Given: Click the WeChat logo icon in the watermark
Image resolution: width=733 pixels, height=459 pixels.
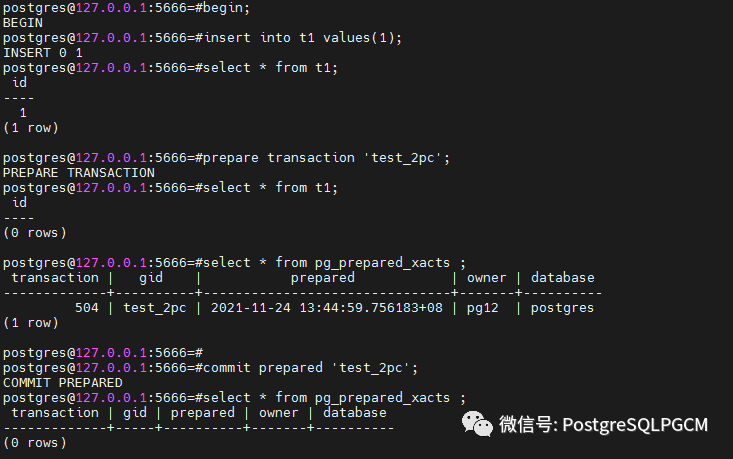Looking at the screenshot, I should pos(477,424).
